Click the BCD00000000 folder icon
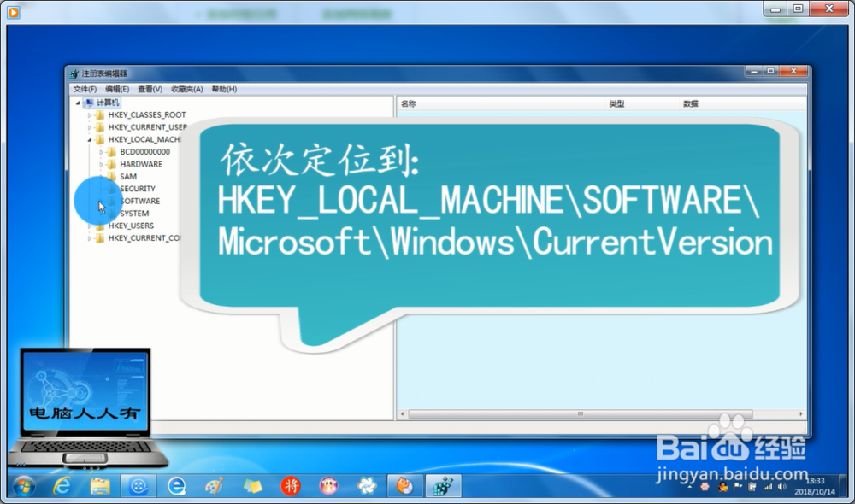Screen dimensions: 855x504 pos(112,152)
